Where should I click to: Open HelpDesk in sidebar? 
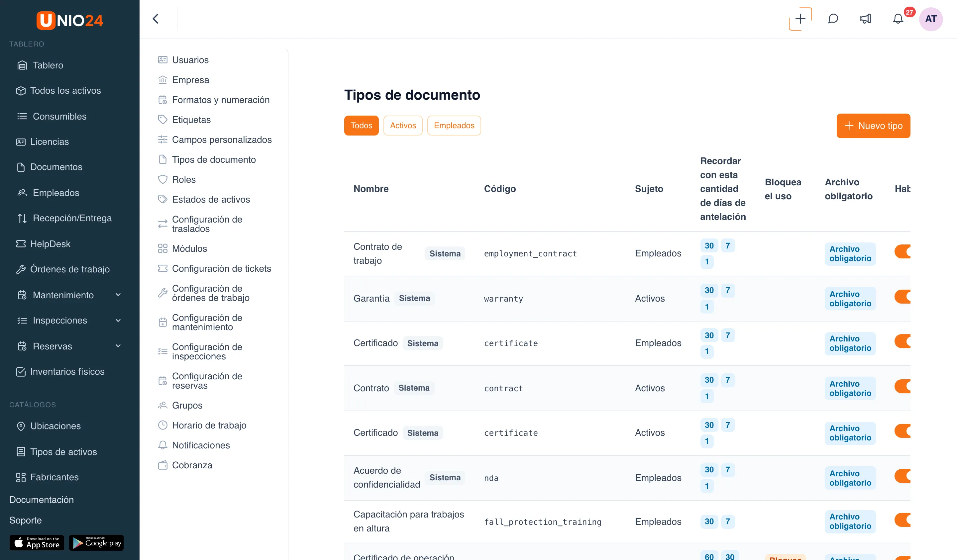pos(43,244)
